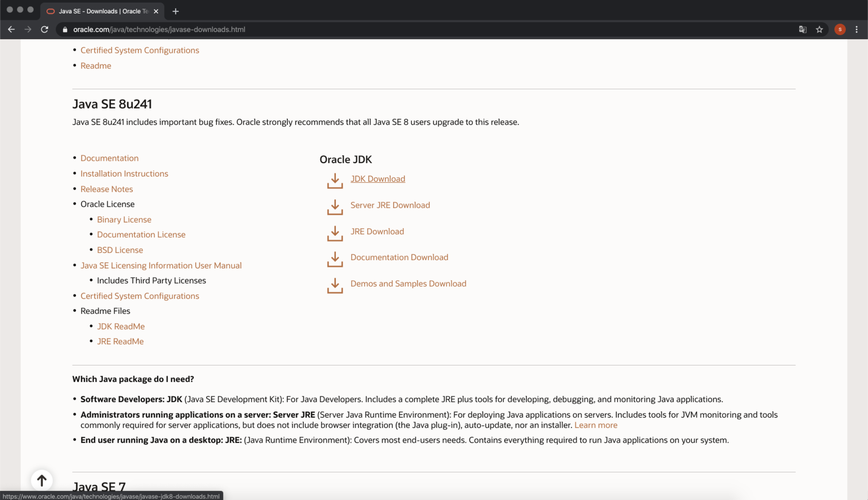
Task: Open Java SE Licensing Information User Manual
Action: pyautogui.click(x=161, y=265)
